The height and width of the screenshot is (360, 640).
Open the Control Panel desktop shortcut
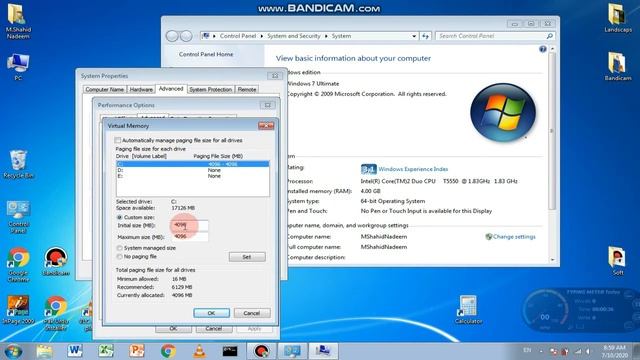click(18, 217)
